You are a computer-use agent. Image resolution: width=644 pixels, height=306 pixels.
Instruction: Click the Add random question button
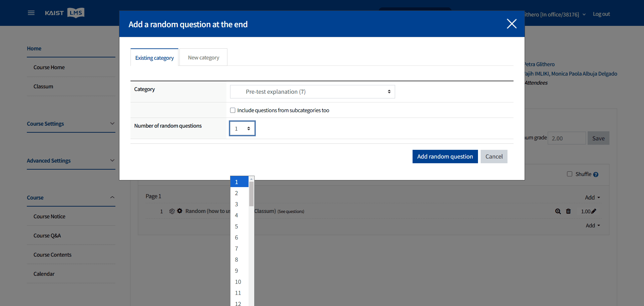click(445, 157)
